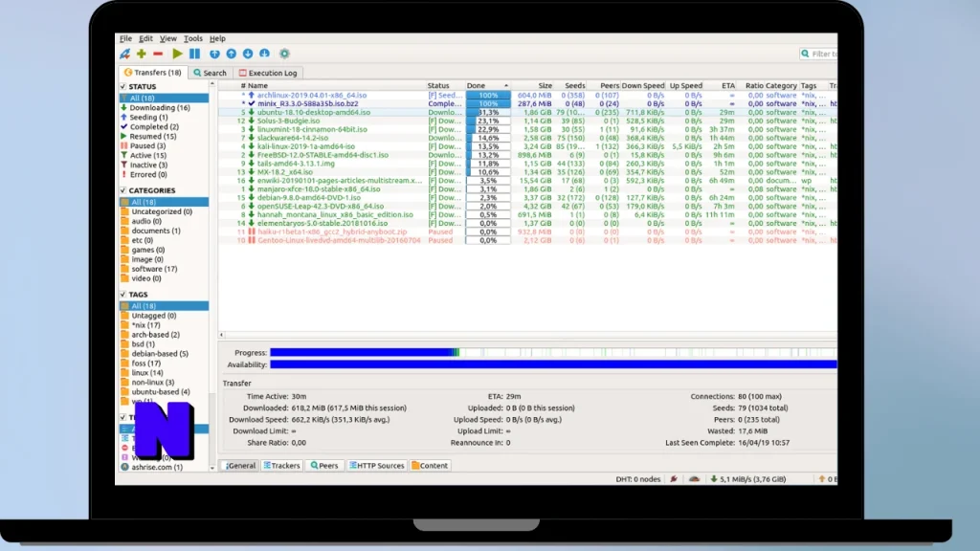Toggle the TAGS section checkbox
The width and height of the screenshot is (980, 551).
click(x=123, y=295)
